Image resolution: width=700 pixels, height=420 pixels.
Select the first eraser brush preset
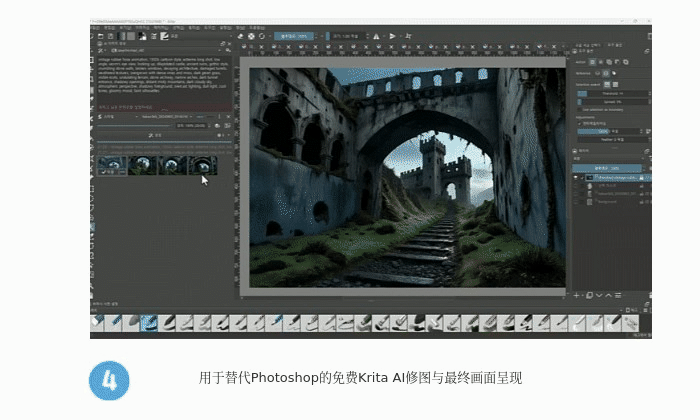coord(98,322)
